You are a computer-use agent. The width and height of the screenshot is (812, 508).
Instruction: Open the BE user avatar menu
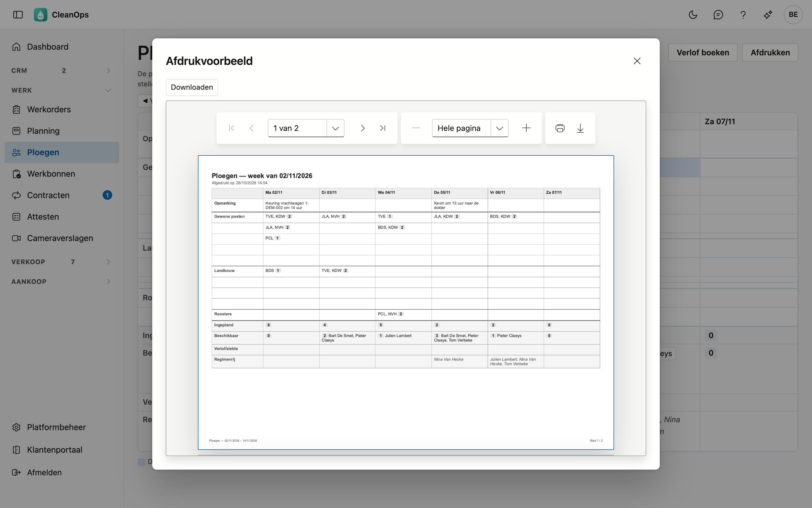pyautogui.click(x=793, y=14)
